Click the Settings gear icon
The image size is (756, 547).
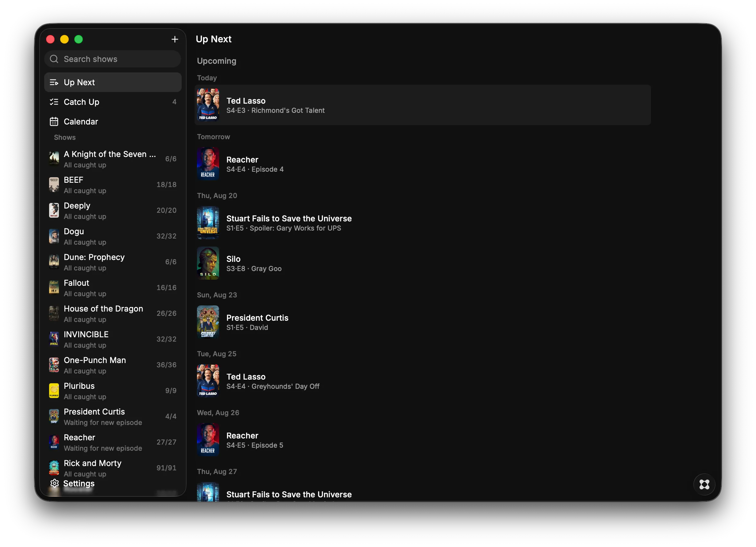[x=54, y=483]
